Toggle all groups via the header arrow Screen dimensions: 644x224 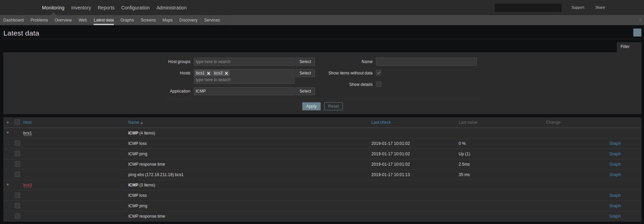tap(8, 122)
